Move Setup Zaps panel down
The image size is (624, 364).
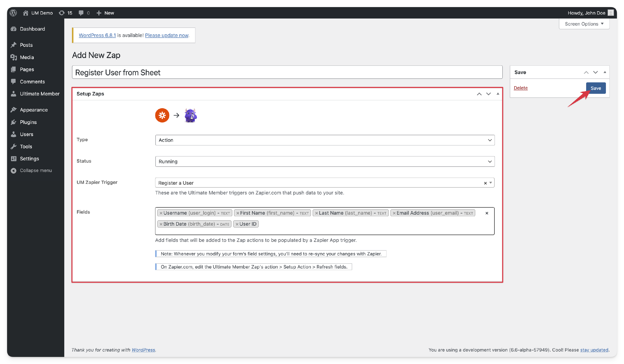(x=488, y=94)
